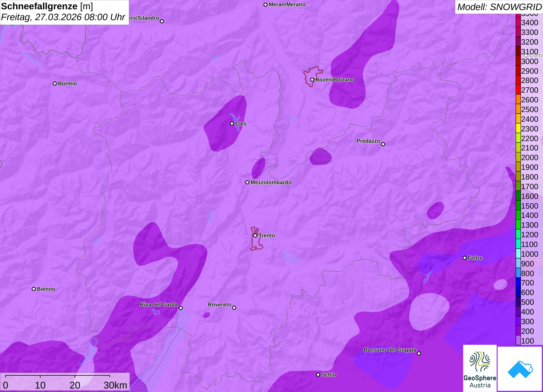This screenshot has width=543, height=392.
Task: Click the date Freitag, 27.03.2026 08:00 Uhr
Action: [63, 17]
